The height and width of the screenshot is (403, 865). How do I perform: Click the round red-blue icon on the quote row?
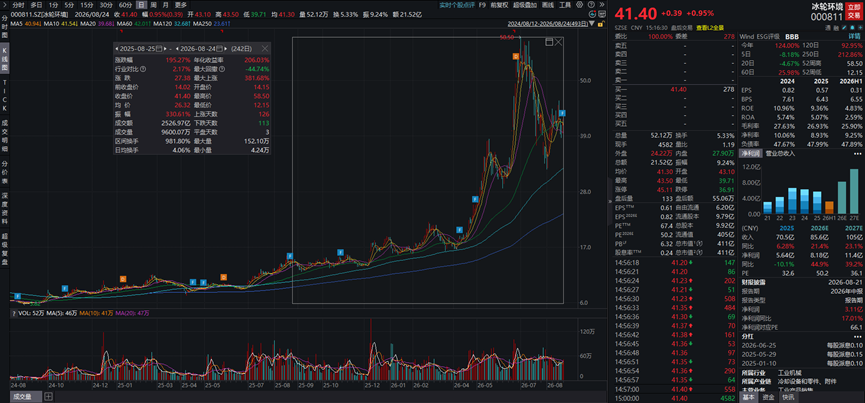coord(592,14)
